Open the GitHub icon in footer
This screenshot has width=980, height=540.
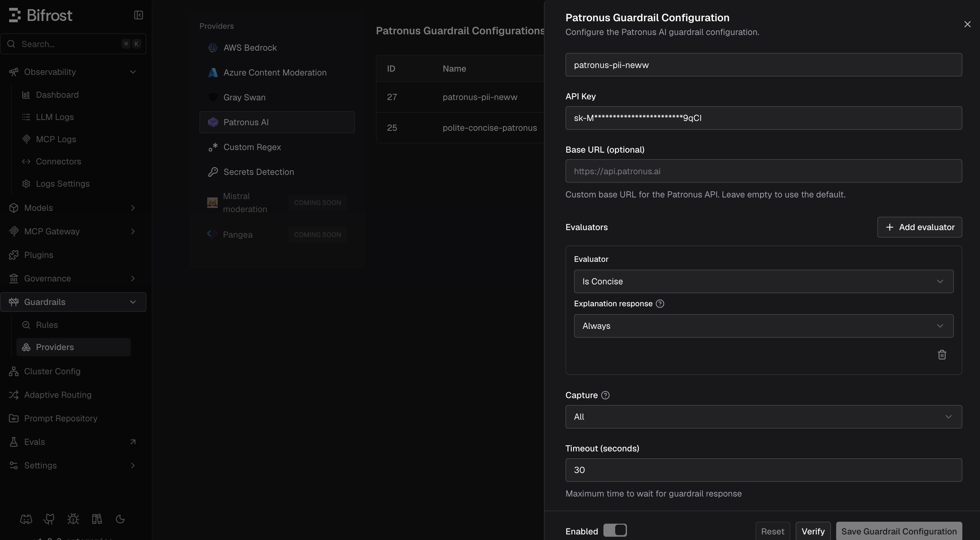coord(49,519)
